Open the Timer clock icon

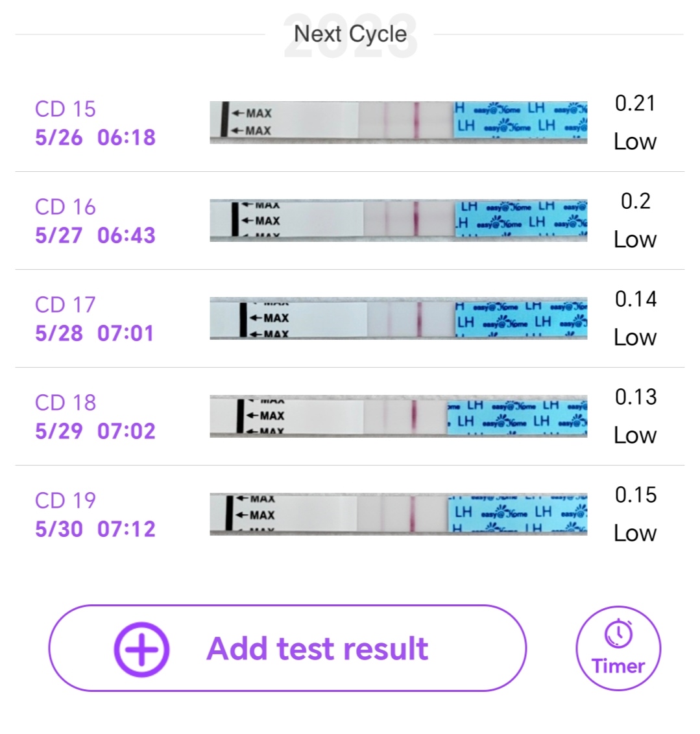[618, 633]
